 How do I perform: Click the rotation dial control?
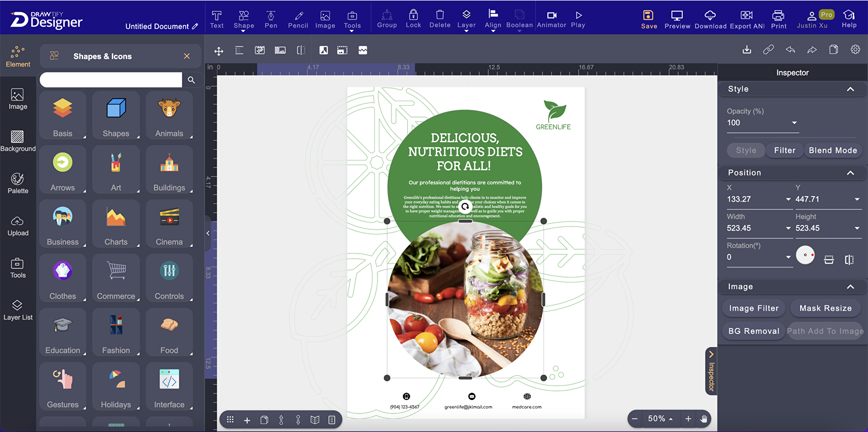(x=805, y=255)
